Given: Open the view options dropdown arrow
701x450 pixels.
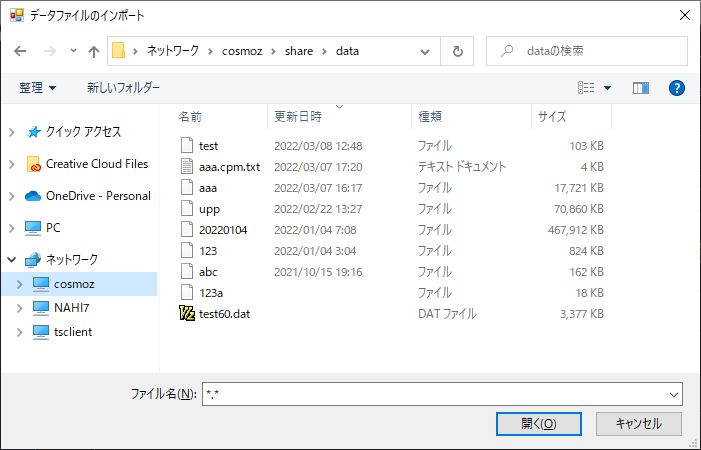Looking at the screenshot, I should coord(607,88).
